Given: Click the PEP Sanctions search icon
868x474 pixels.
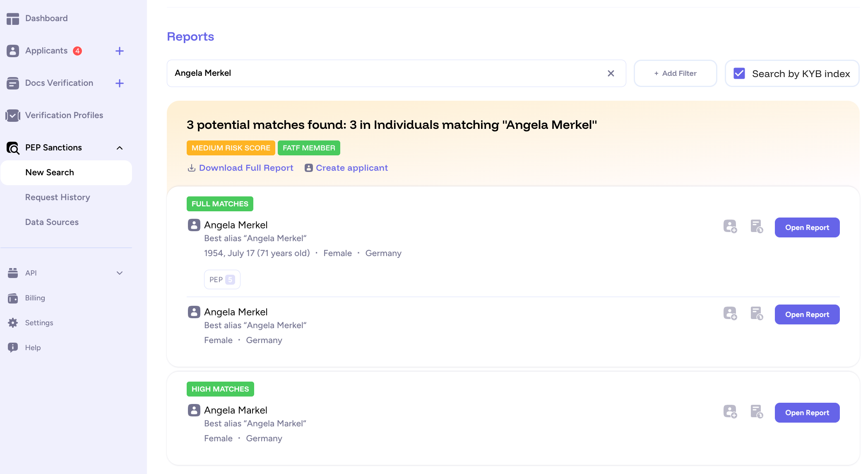Looking at the screenshot, I should 13,148.
